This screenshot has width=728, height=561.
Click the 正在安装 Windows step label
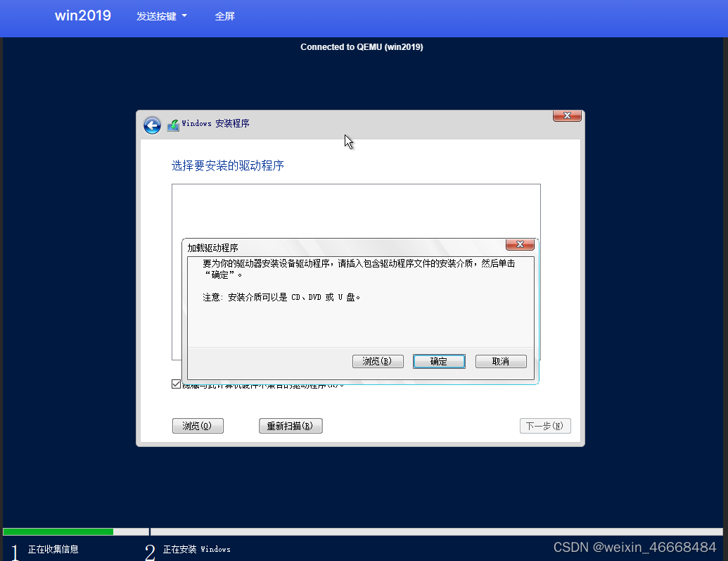pos(196,549)
